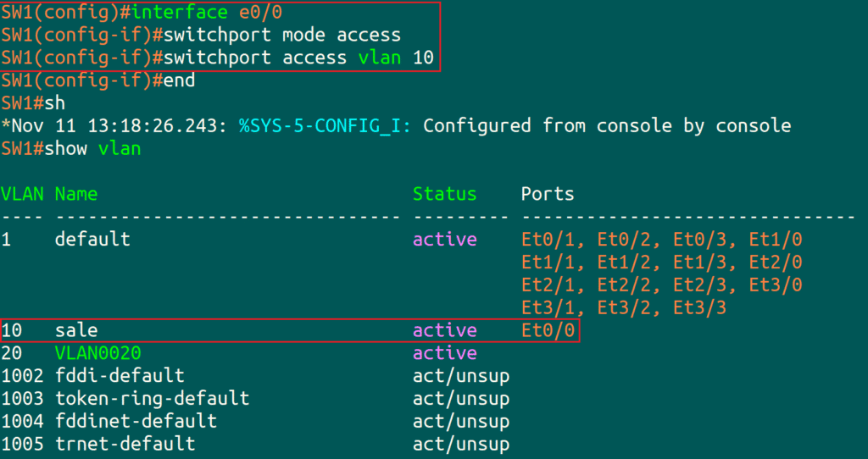
Task: Click the 'Et3/3' port entry
Action: [700, 307]
